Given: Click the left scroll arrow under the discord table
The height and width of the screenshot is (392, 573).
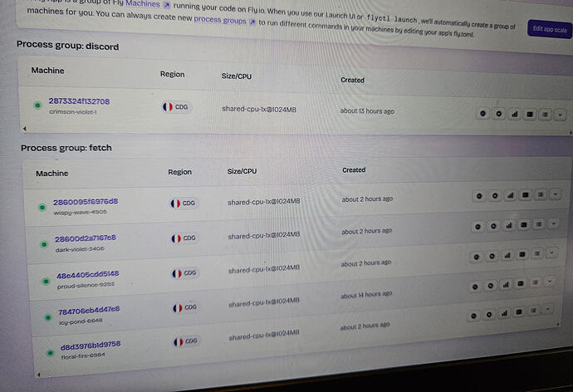Looking at the screenshot, I should [x=24, y=128].
